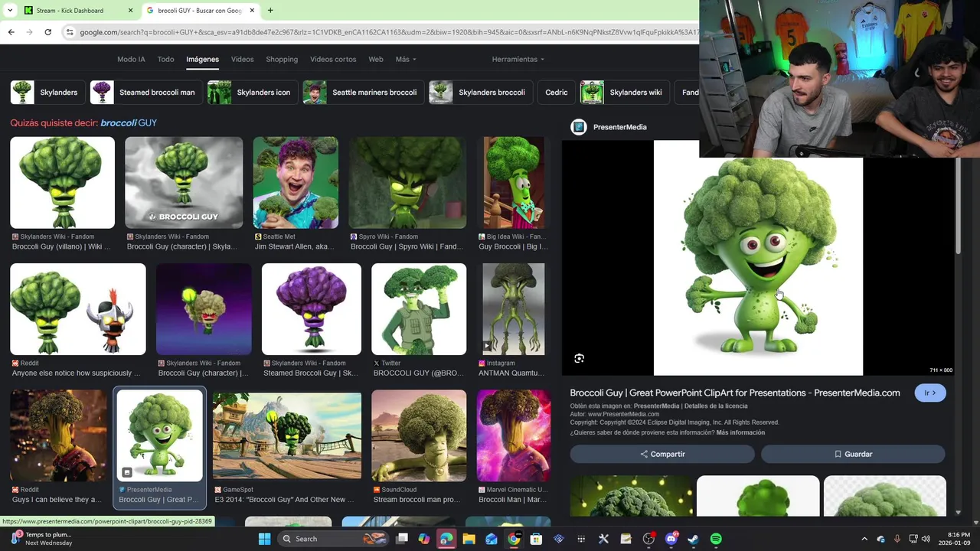This screenshot has height=551, width=980.
Task: Click the Más información link
Action: tap(740, 432)
